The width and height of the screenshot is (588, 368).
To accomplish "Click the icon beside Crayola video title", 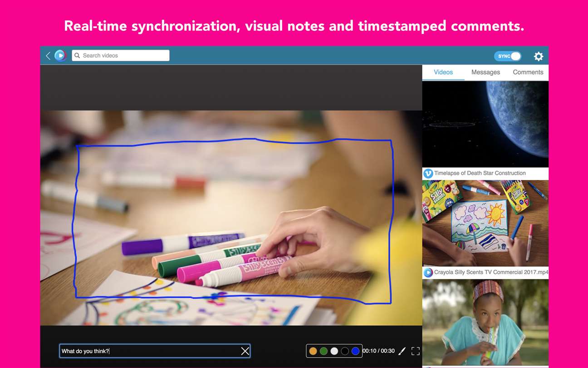I will (428, 273).
